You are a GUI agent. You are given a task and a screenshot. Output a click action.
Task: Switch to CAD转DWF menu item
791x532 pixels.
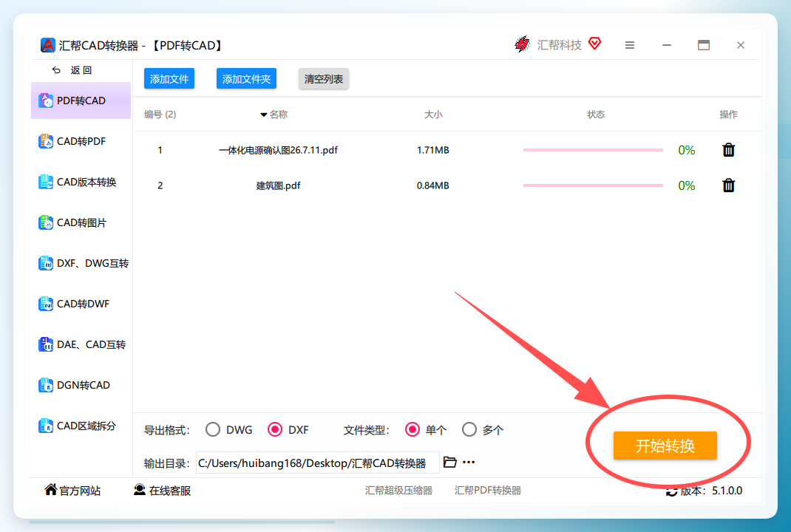point(81,304)
